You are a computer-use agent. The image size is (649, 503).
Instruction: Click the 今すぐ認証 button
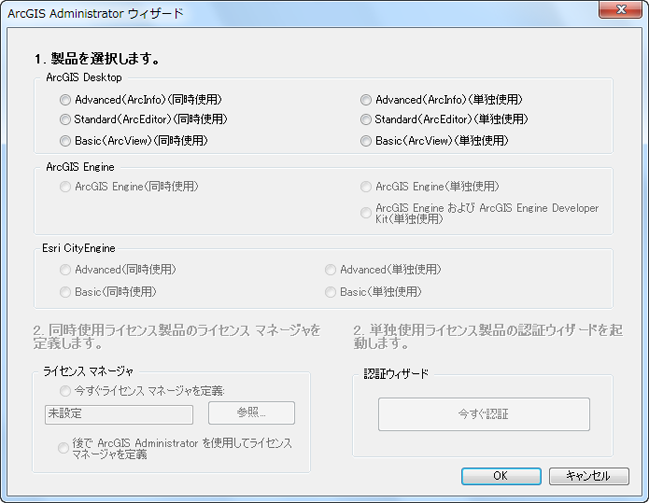(483, 414)
